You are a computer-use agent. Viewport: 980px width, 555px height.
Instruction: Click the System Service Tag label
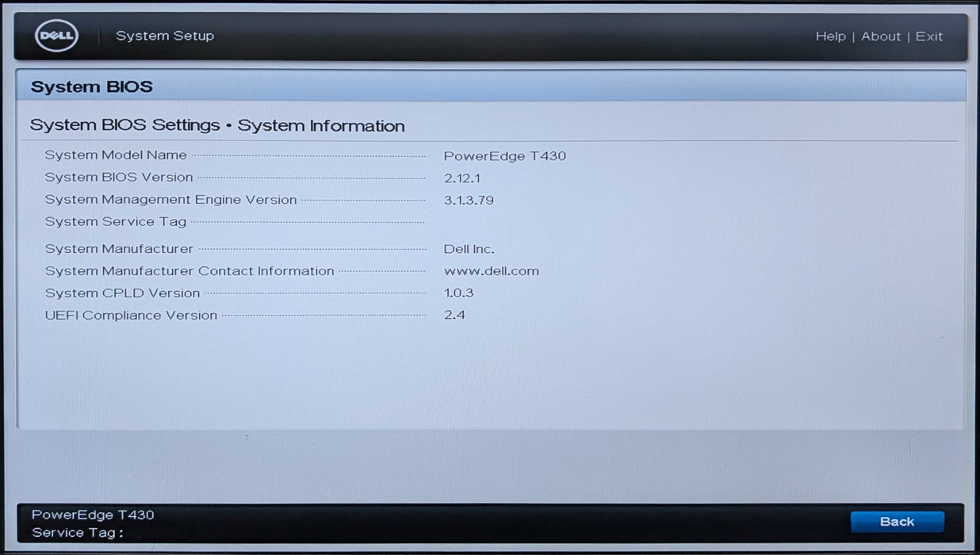(116, 222)
